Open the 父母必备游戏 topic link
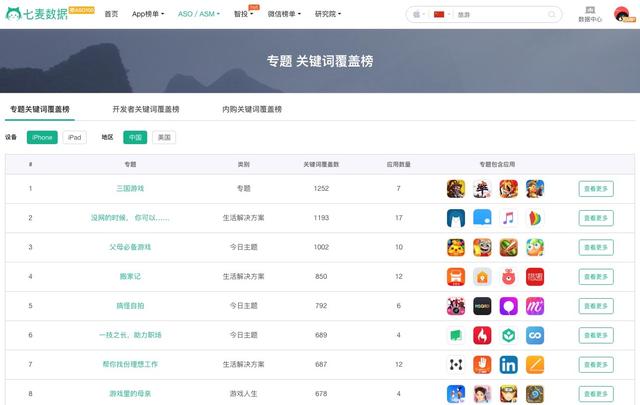 point(130,247)
